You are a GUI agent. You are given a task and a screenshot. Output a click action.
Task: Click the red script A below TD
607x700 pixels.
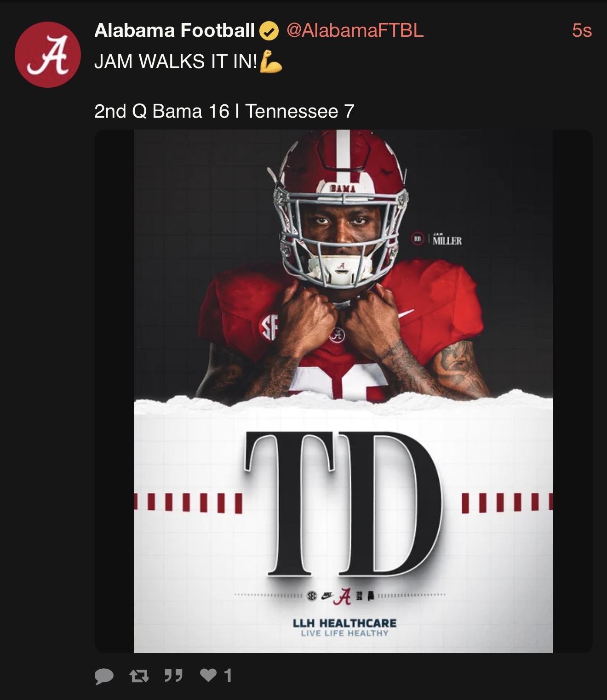tap(344, 596)
